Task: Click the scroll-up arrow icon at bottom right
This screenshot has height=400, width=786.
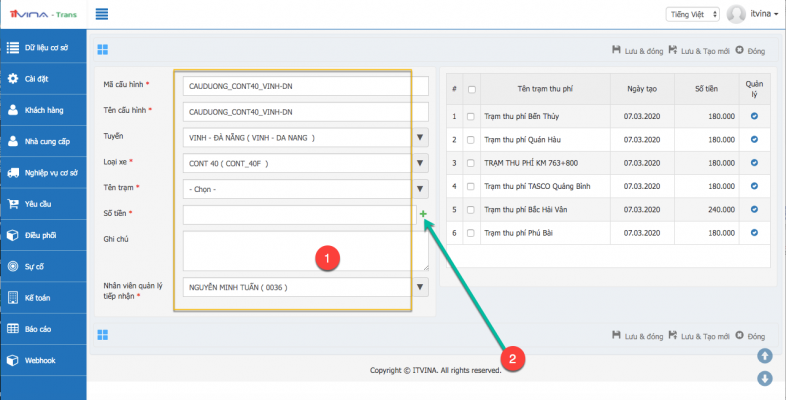Action: pyautogui.click(x=765, y=355)
